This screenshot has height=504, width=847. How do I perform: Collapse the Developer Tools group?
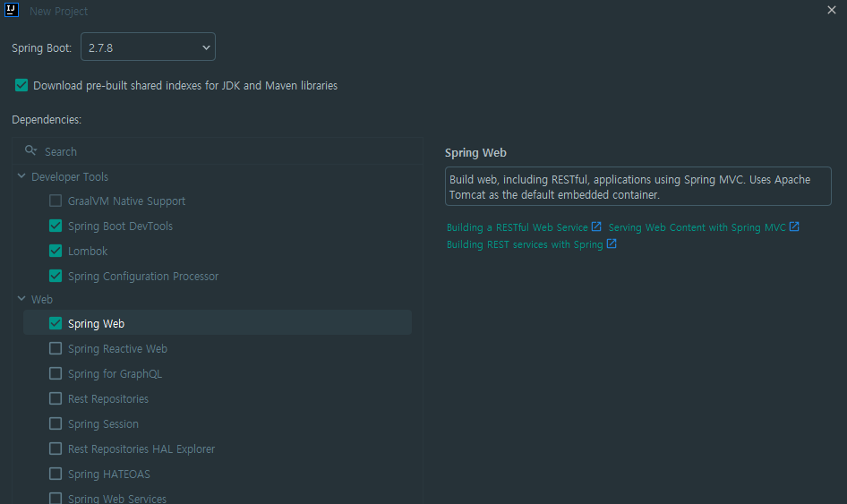pos(21,176)
